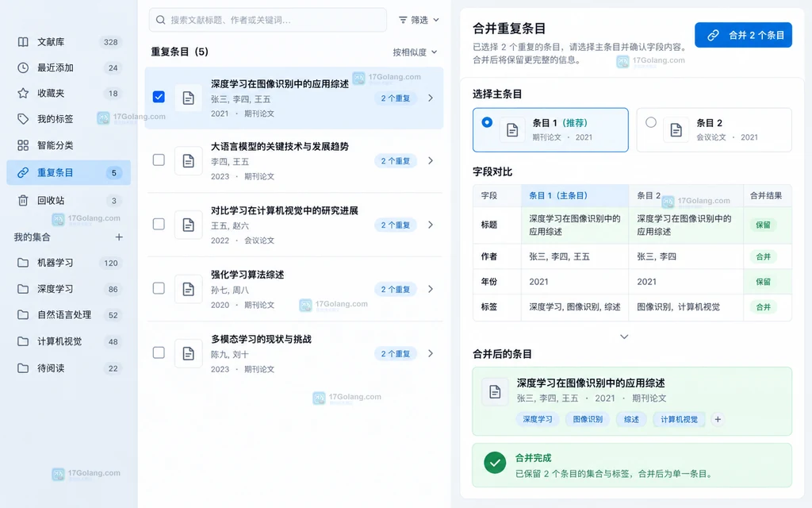Screen dimensions: 812x508
Task: Expand the 多模态学习的现状与挑战 row chevron
Action: (431, 353)
